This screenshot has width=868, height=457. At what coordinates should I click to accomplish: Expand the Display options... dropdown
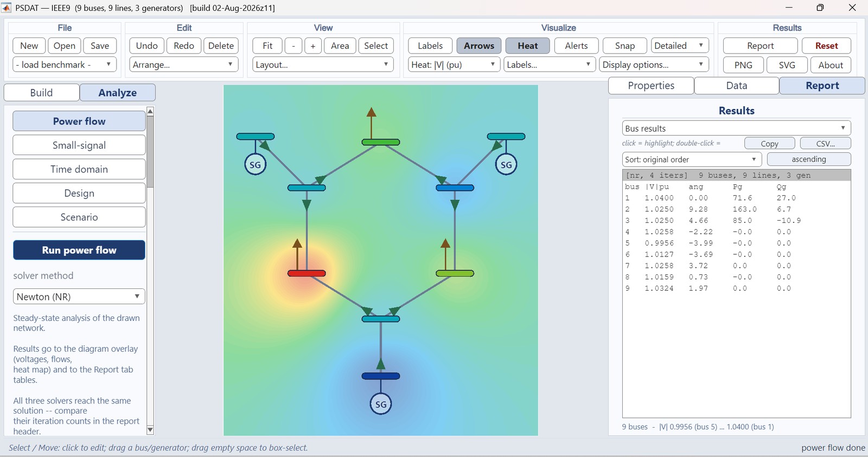point(655,65)
